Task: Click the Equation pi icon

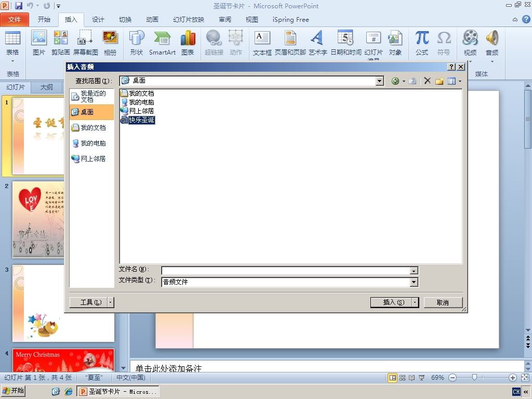Action: click(x=422, y=37)
